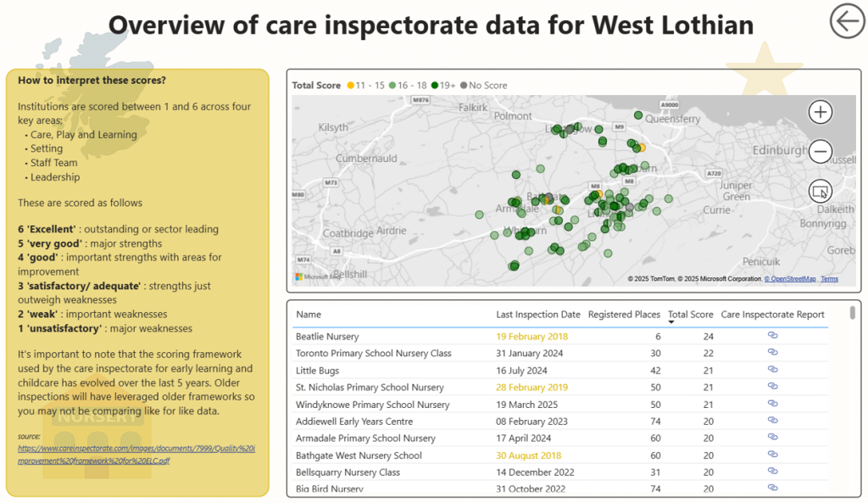Image resolution: width=868 pixels, height=503 pixels.
Task: Click the date 19 February 2018
Action: click(532, 336)
